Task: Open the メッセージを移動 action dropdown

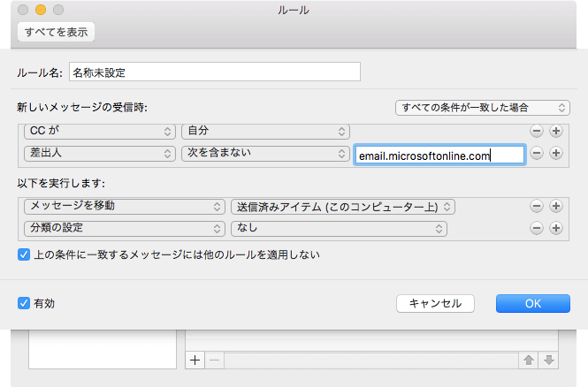Action: [x=125, y=207]
